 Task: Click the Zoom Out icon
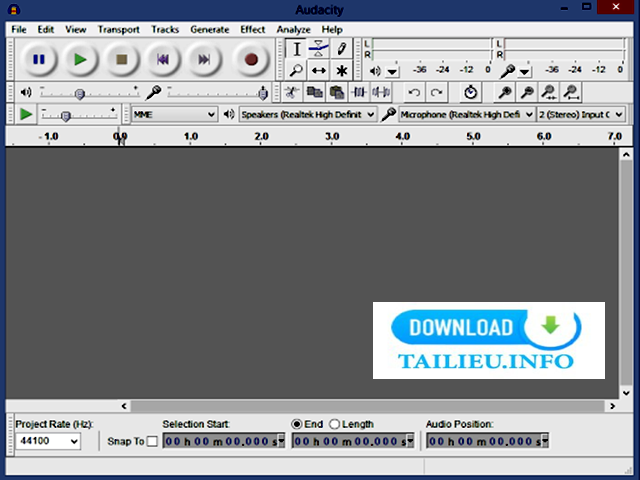click(527, 92)
